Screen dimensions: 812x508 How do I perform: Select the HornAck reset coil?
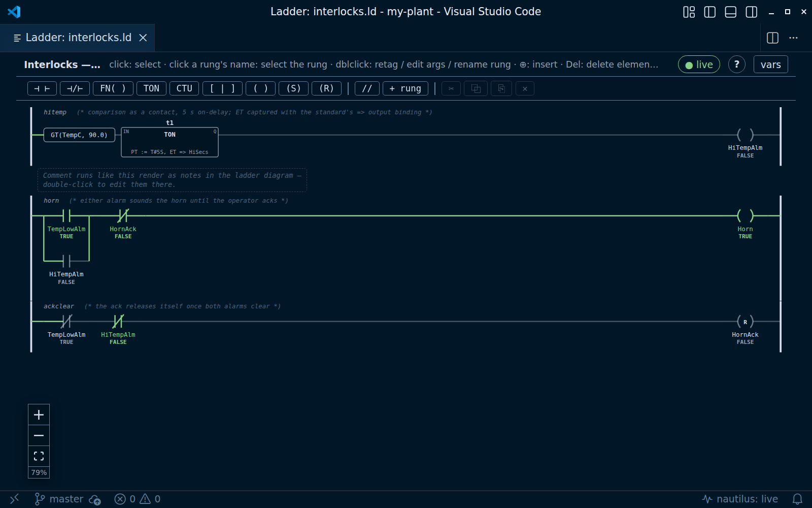(745, 322)
